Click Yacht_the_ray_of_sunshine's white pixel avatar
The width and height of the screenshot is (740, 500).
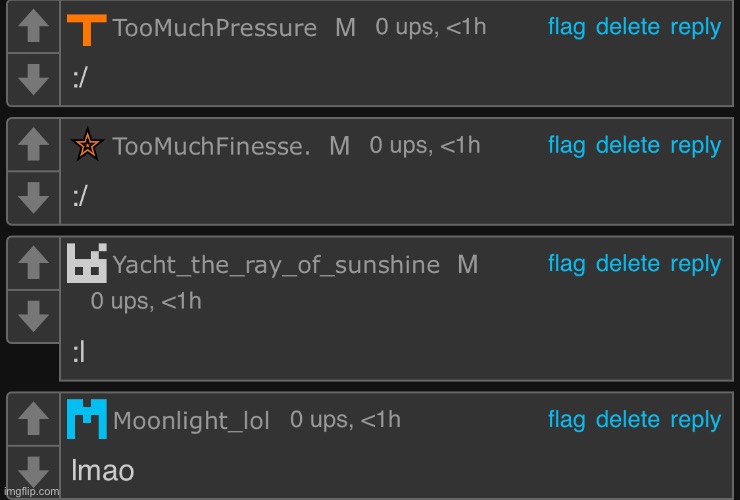click(87, 262)
